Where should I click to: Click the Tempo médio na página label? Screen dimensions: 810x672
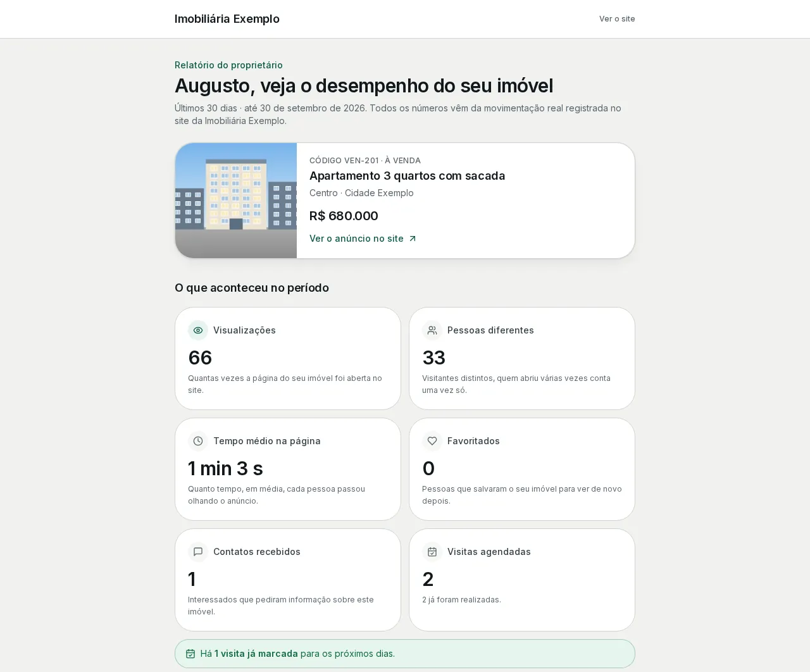[x=267, y=441]
